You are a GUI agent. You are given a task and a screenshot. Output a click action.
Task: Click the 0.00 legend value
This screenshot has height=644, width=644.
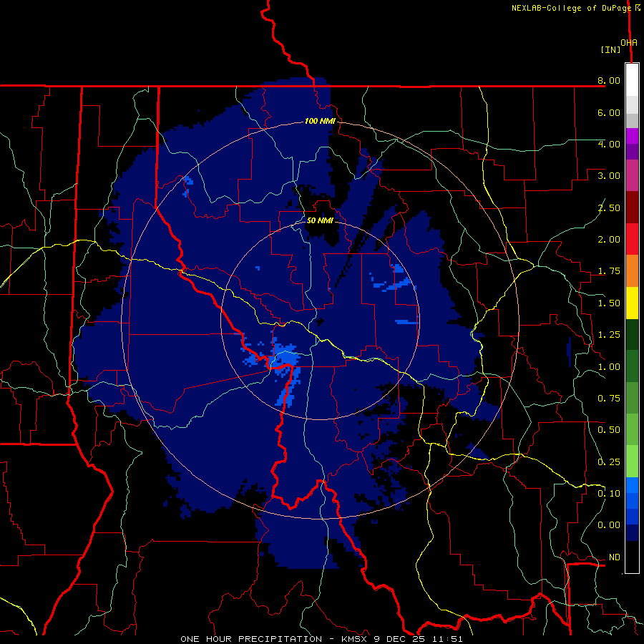pyautogui.click(x=609, y=525)
